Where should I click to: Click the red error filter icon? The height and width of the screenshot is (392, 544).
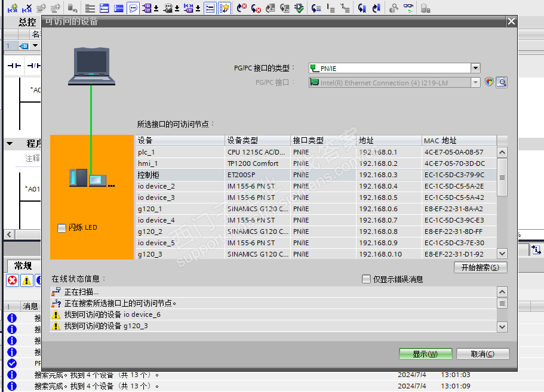[x=13, y=280]
